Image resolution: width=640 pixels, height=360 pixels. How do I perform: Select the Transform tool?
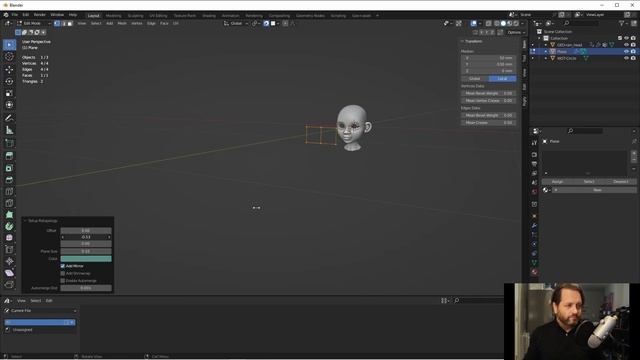(x=9, y=105)
